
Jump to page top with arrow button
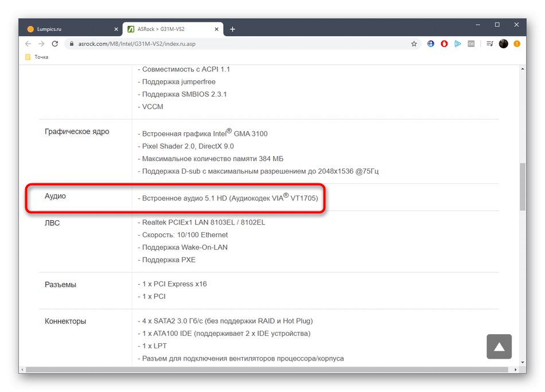click(x=499, y=347)
